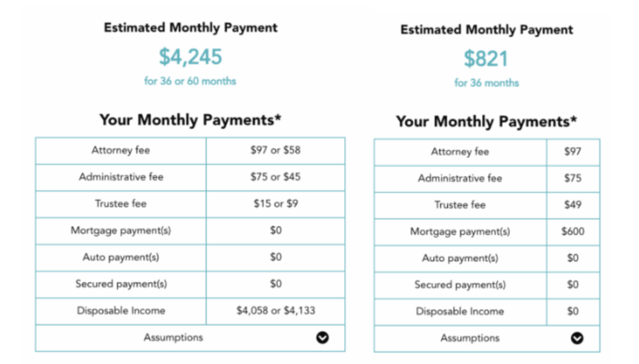This screenshot has height=364, width=639.
Task: Click the '$75 or $45' administrative fee value
Action: 275,177
